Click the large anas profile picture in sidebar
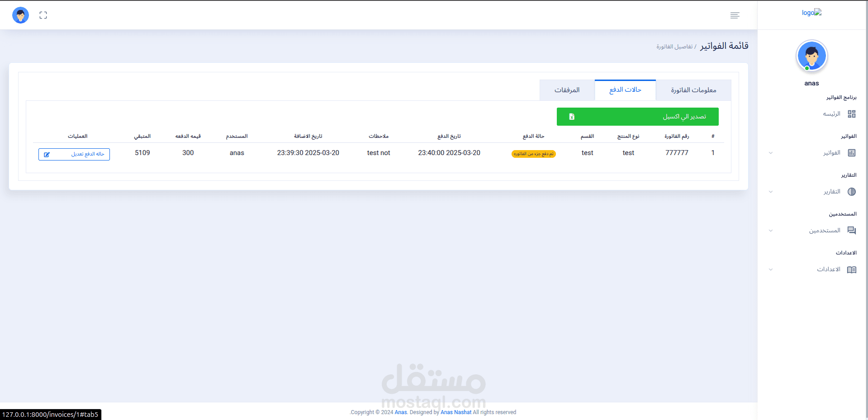 click(x=812, y=56)
